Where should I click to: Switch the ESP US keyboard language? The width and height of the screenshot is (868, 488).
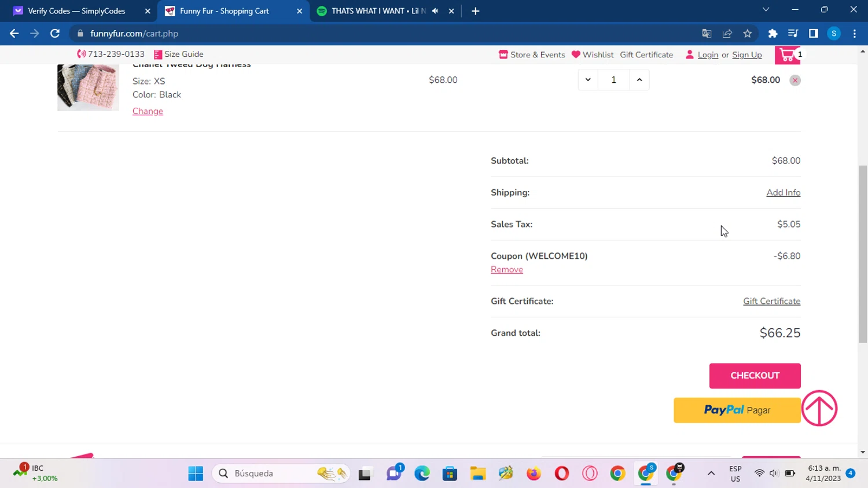coord(735,474)
